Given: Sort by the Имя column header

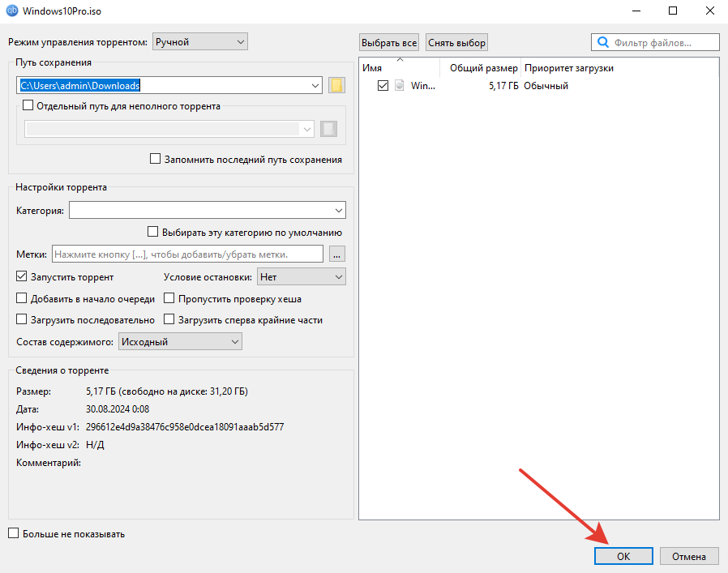Looking at the screenshot, I should click(x=400, y=68).
